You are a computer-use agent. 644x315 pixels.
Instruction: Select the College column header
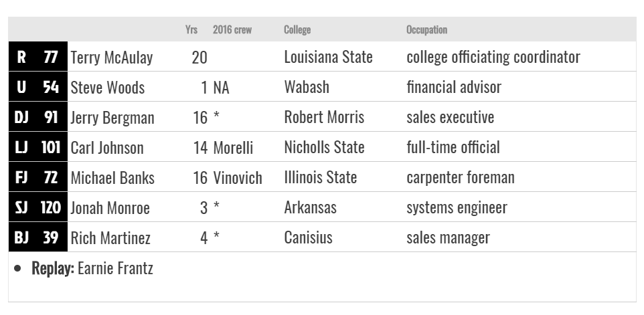(297, 30)
